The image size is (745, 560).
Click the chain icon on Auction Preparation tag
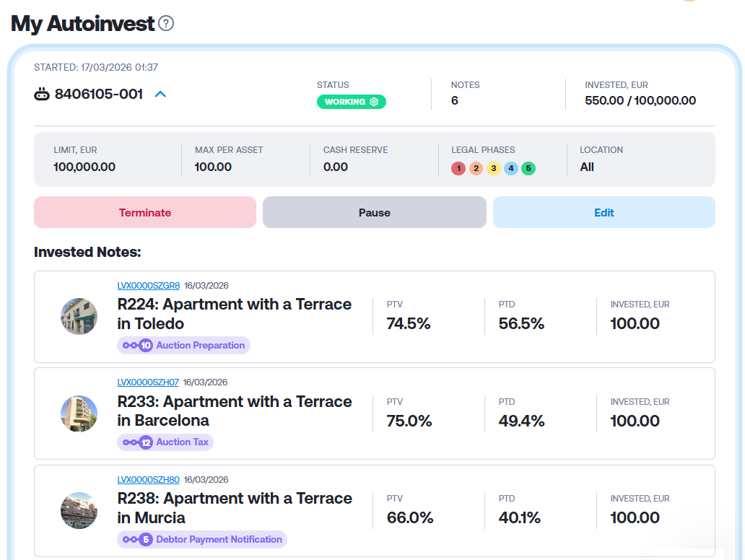pyautogui.click(x=130, y=346)
